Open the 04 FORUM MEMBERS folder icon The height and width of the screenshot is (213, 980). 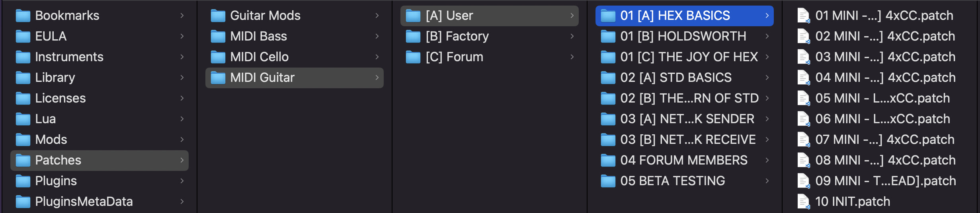tap(608, 161)
